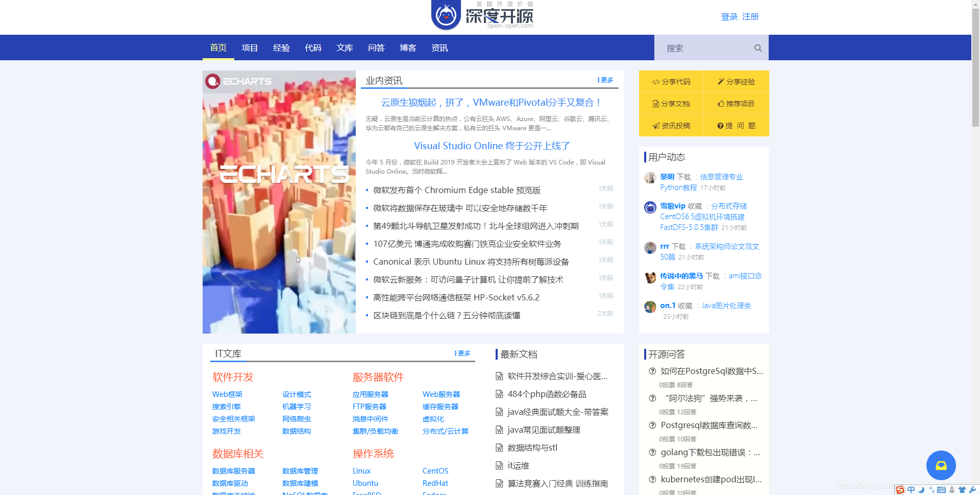Click document icon beside 软件开发综合实训
The image size is (980, 495).
(499, 376)
